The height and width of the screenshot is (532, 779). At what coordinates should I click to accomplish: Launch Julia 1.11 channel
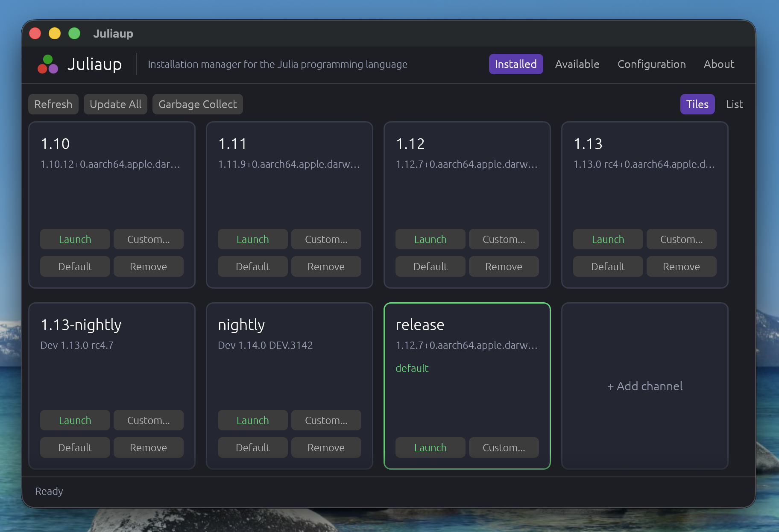pyautogui.click(x=253, y=239)
